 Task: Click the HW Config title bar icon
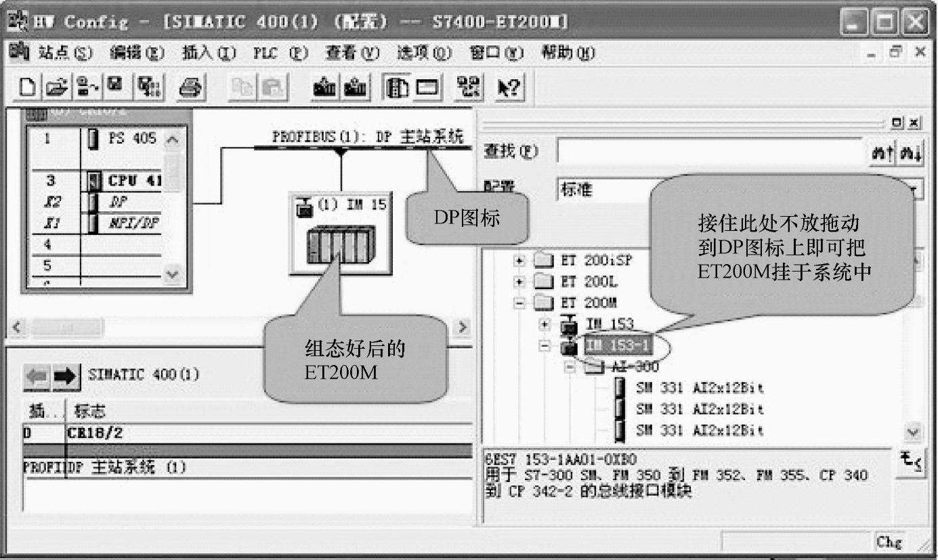[x=18, y=22]
